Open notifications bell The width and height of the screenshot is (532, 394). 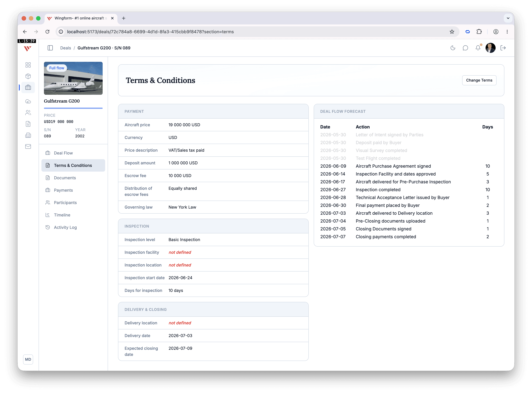478,48
